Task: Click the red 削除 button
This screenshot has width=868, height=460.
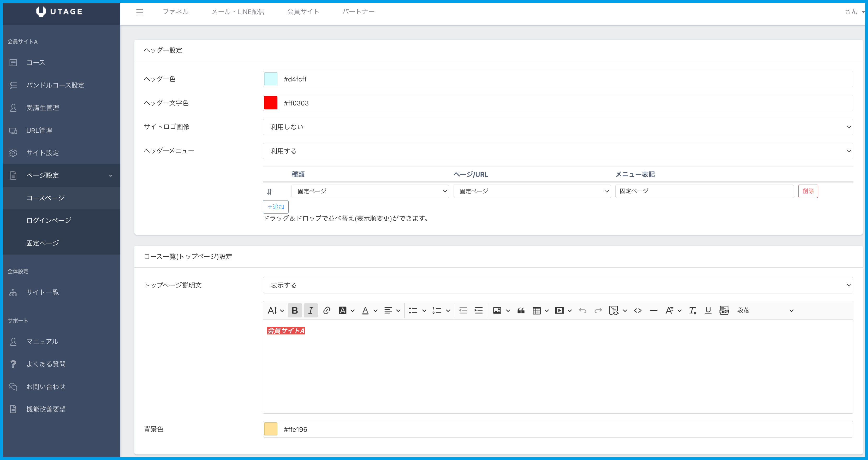Action: click(x=808, y=191)
